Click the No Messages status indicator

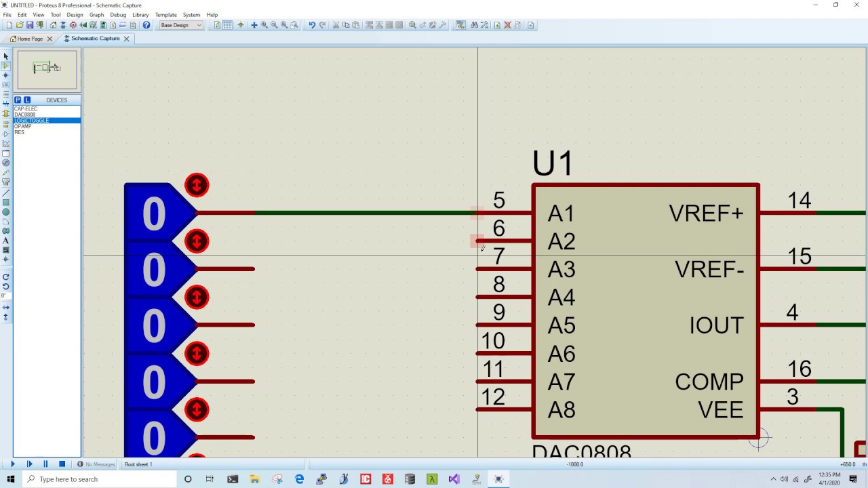[x=96, y=464]
